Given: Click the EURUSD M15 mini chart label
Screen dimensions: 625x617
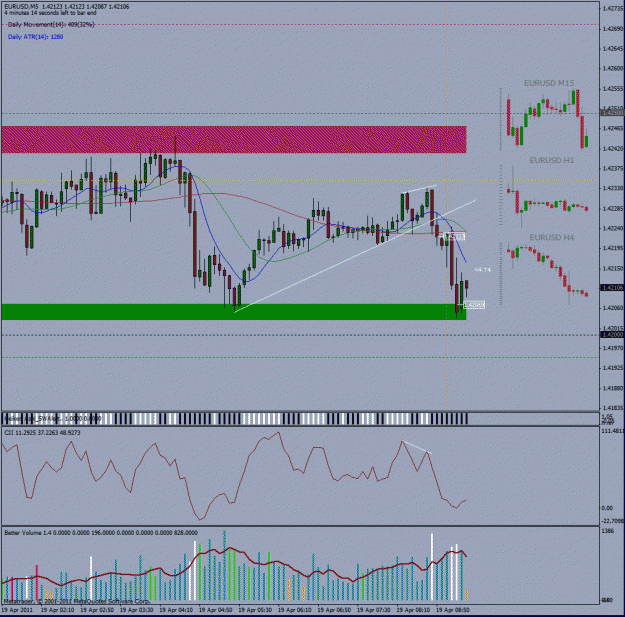Looking at the screenshot, I should (549, 83).
